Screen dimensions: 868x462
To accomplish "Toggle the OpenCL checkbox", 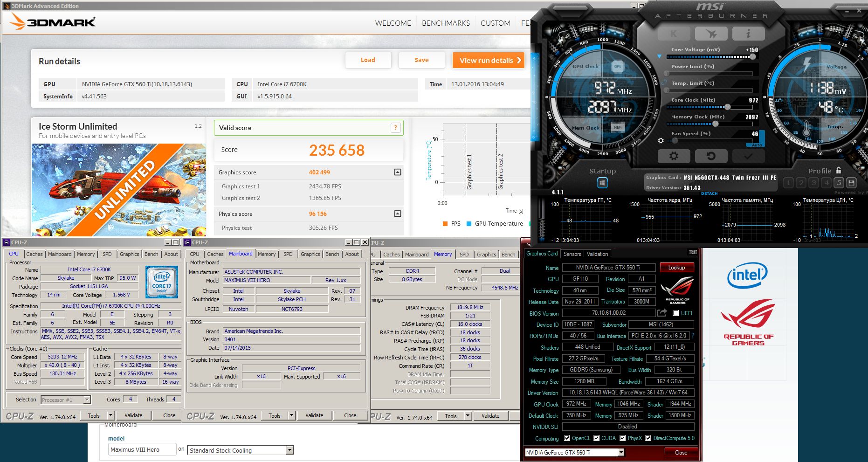I will point(567,438).
